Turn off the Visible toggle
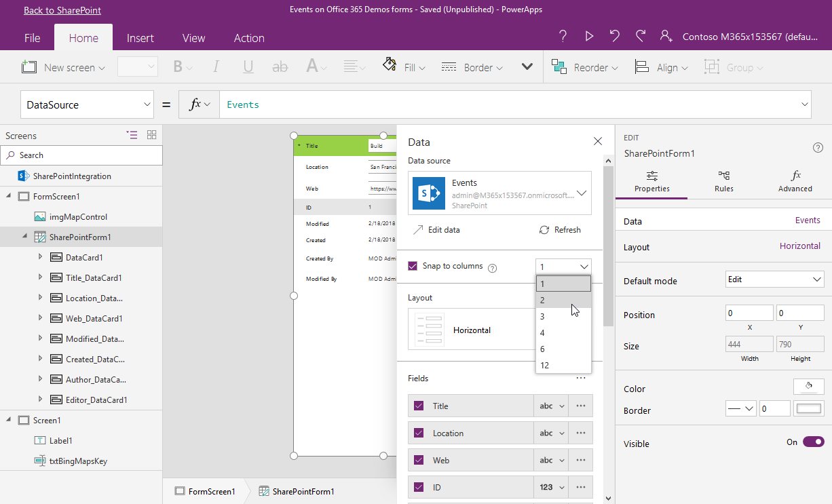 pos(812,442)
